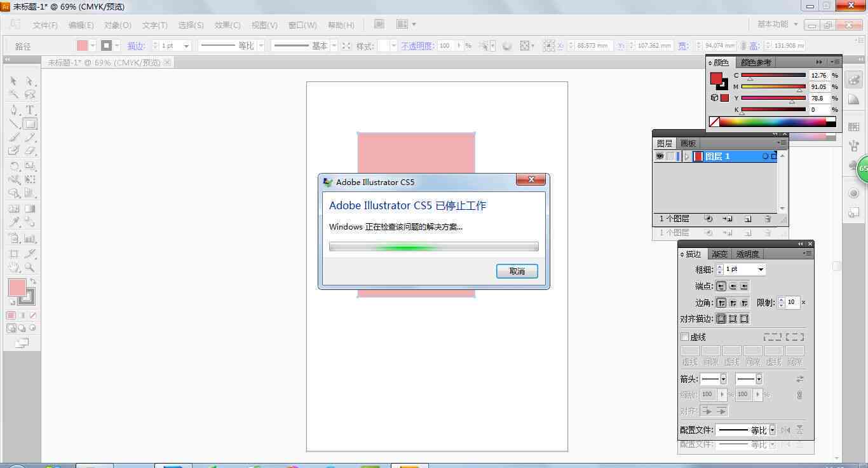The width and height of the screenshot is (868, 468).
Task: Open the 等比 profile dropdown in control bar
Action: pyautogui.click(x=261, y=46)
